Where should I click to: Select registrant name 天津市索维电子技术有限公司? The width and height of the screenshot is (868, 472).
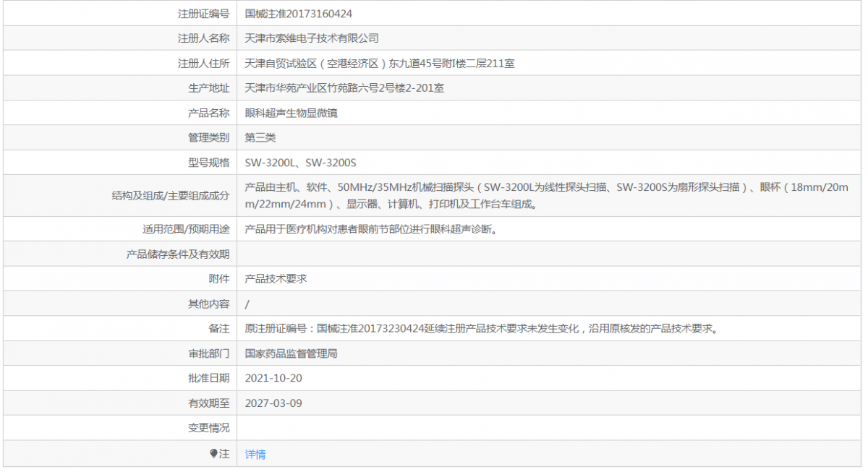click(312, 38)
